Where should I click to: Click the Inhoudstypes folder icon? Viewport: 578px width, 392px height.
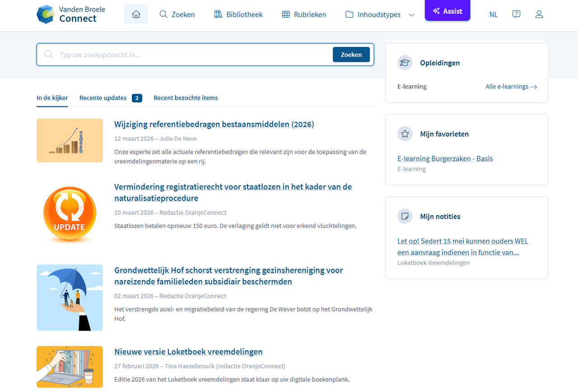[350, 14]
